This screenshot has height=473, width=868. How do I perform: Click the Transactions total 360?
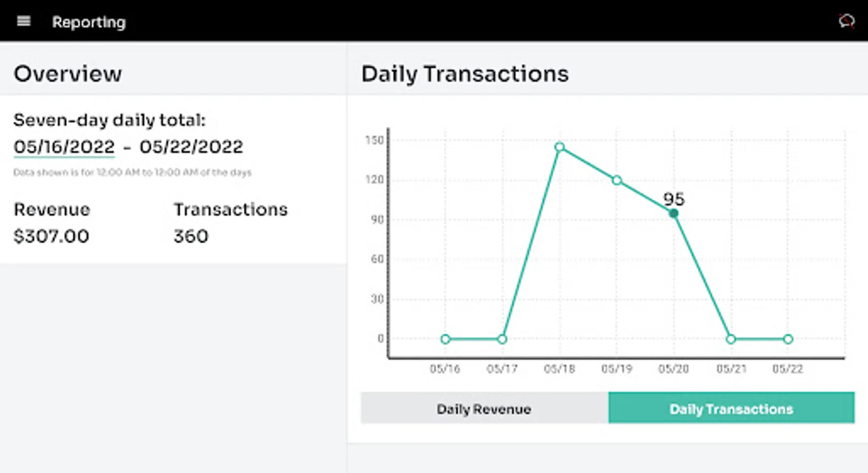pyautogui.click(x=191, y=236)
